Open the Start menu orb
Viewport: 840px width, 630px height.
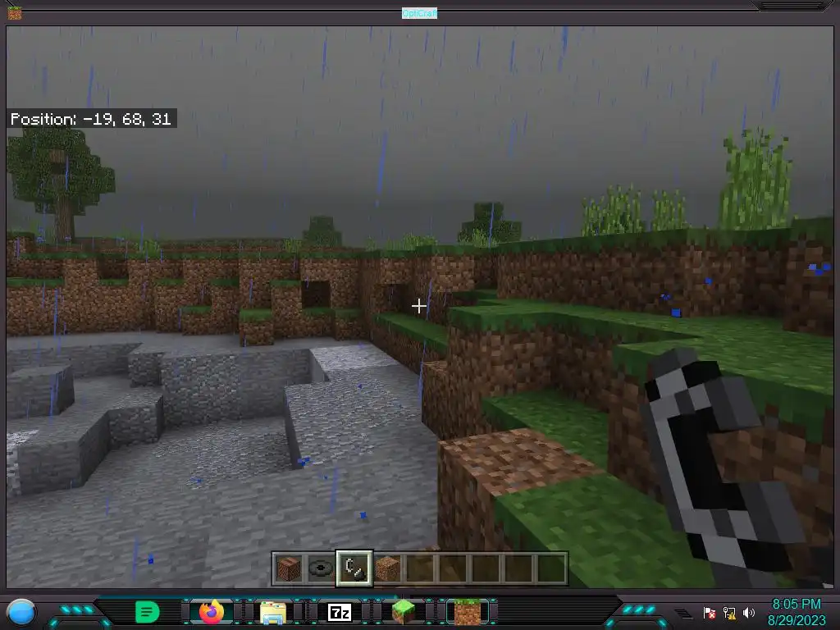[x=21, y=612]
